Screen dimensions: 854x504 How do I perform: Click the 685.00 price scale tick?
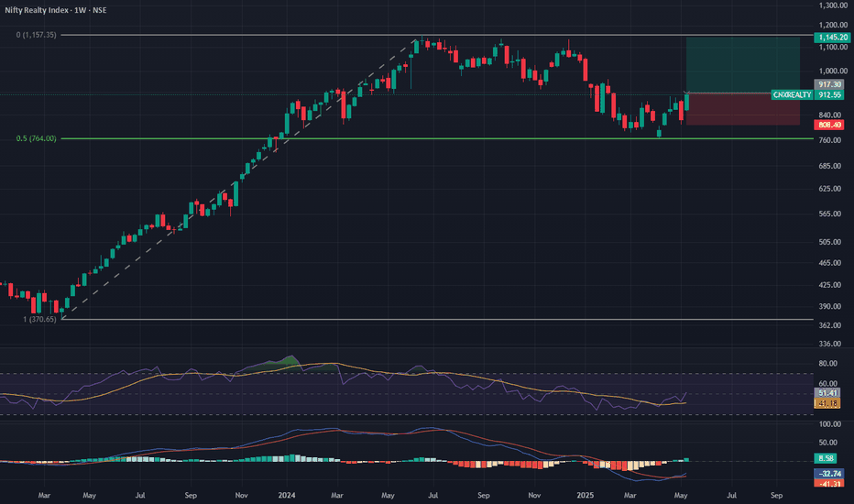tap(830, 166)
